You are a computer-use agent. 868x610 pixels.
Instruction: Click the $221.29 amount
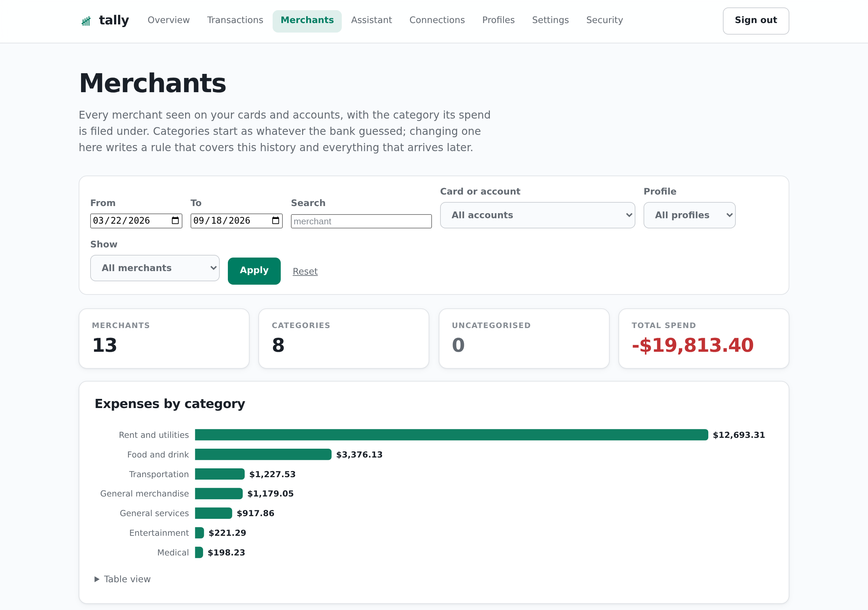coord(227,533)
